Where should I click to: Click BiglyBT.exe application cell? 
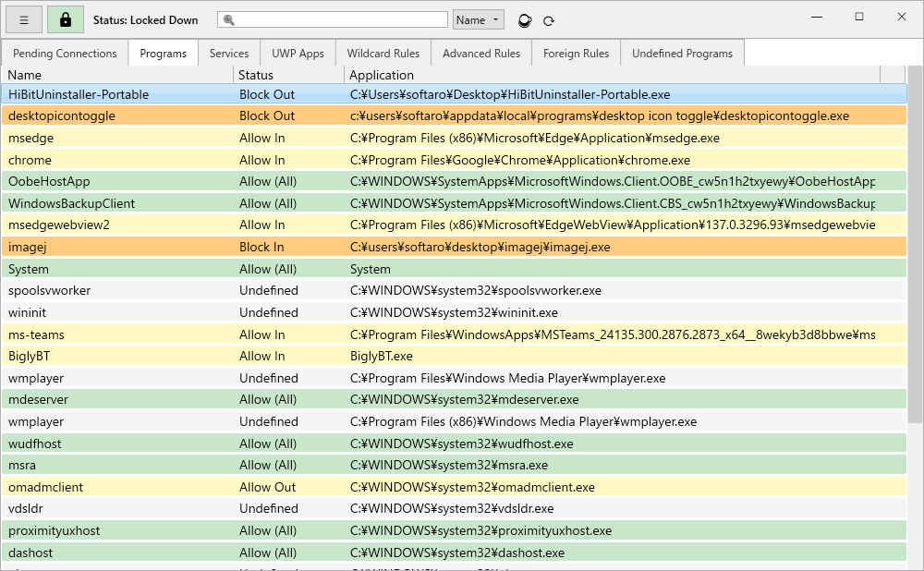tap(382, 356)
